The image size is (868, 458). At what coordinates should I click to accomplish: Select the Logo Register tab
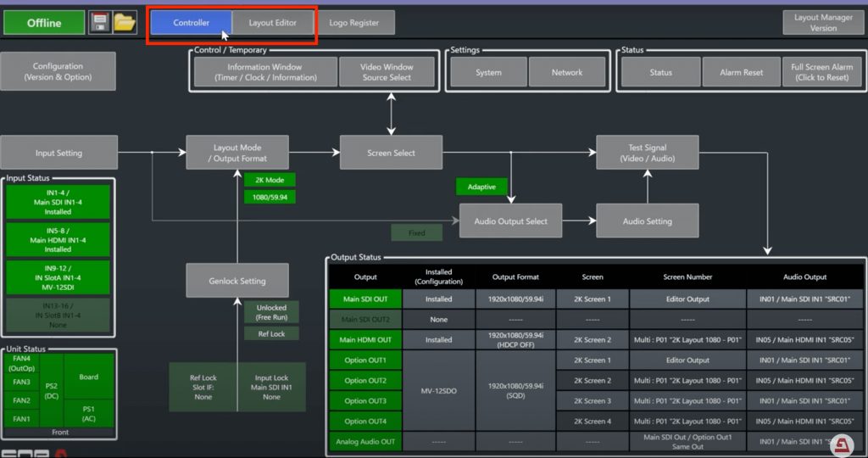(x=355, y=23)
